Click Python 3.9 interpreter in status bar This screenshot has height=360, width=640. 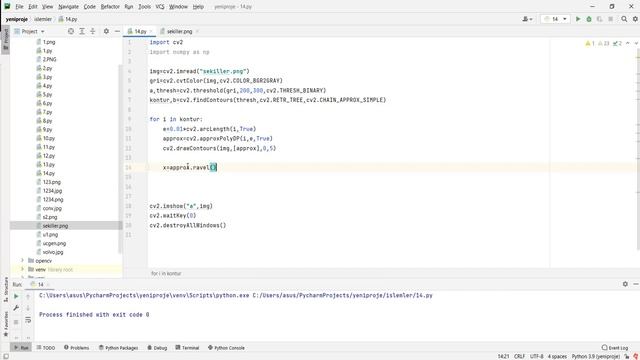tap(596, 356)
